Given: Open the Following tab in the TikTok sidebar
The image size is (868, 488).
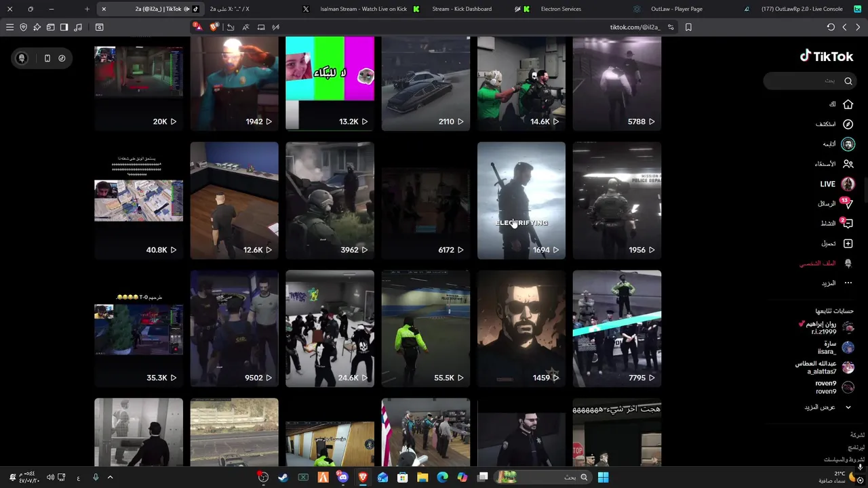Looking at the screenshot, I should (838, 144).
